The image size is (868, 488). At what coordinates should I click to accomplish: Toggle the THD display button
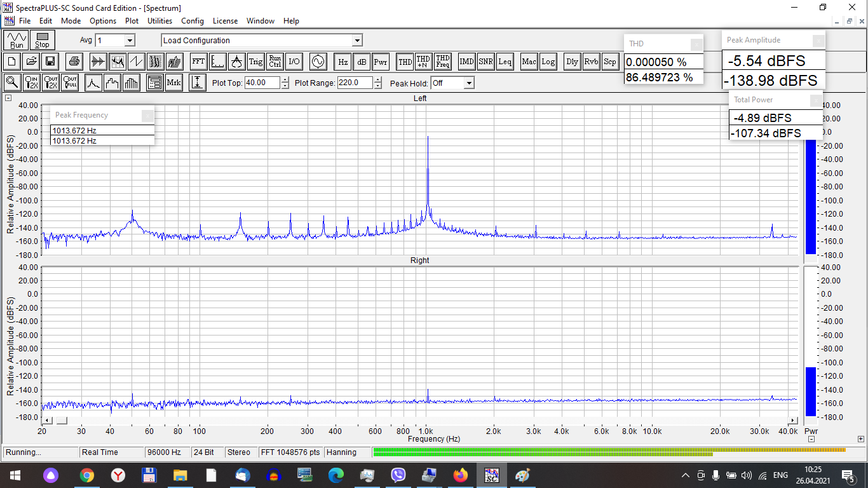[x=405, y=62]
